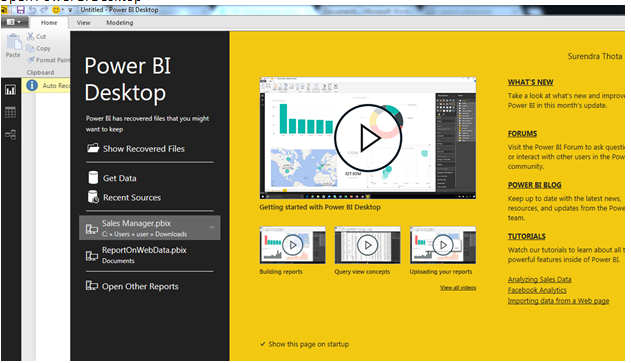This screenshot has width=631, height=363.
Task: Play the Building reports video thumbnail
Action: point(293,245)
